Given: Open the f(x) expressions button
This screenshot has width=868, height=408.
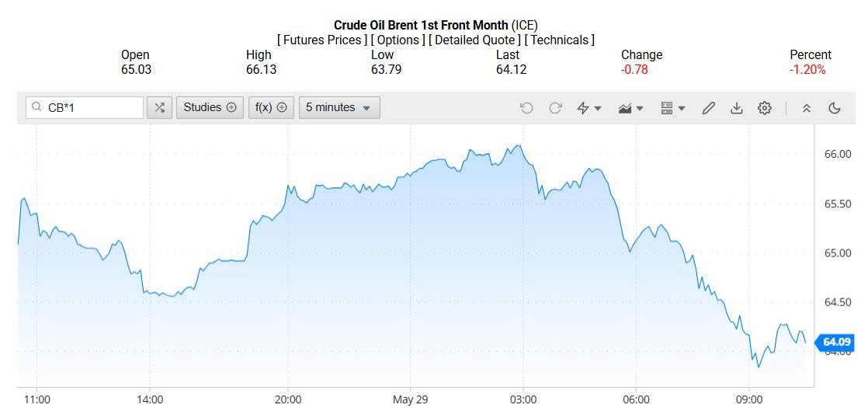Looking at the screenshot, I should point(271,108).
